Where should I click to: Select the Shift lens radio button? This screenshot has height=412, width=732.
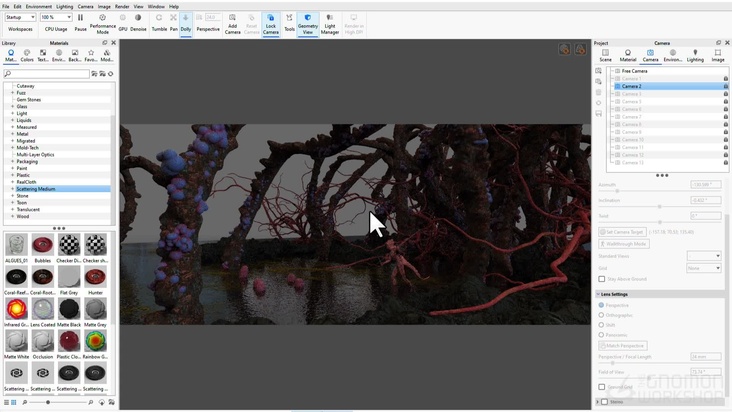coord(601,325)
